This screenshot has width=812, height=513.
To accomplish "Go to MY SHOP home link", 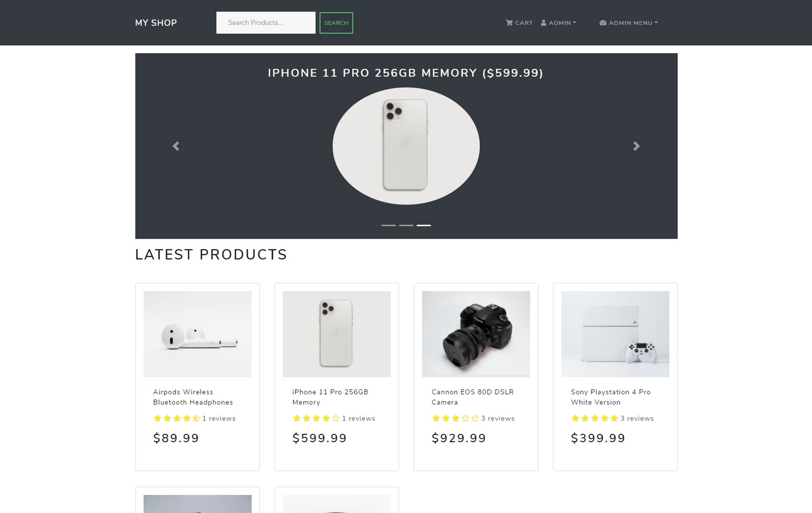I will point(156,23).
